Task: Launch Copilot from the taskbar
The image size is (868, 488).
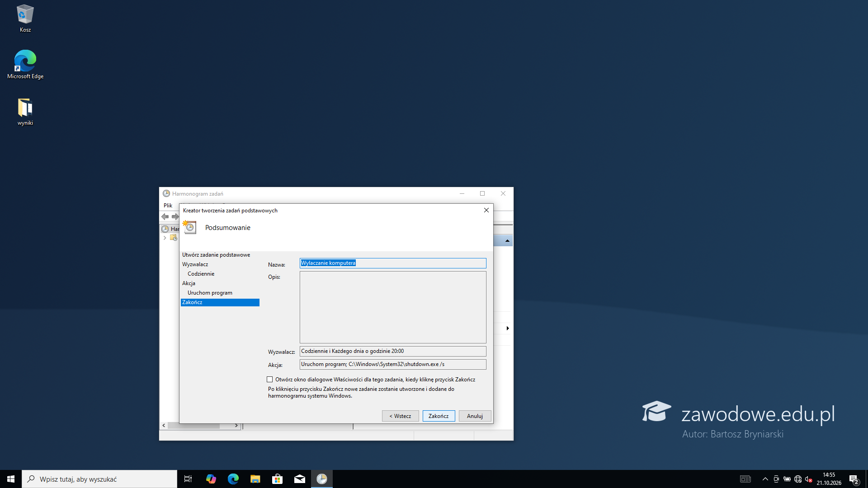Action: point(211,479)
